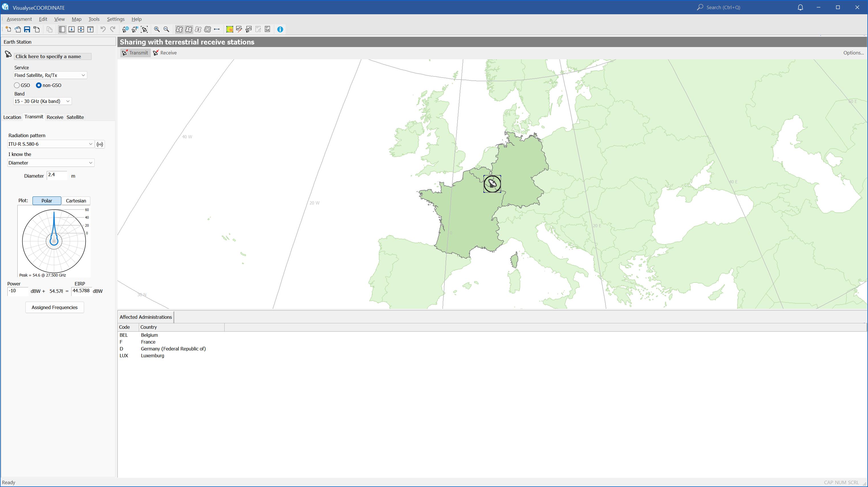Switch to the Satellite tab

(75, 117)
